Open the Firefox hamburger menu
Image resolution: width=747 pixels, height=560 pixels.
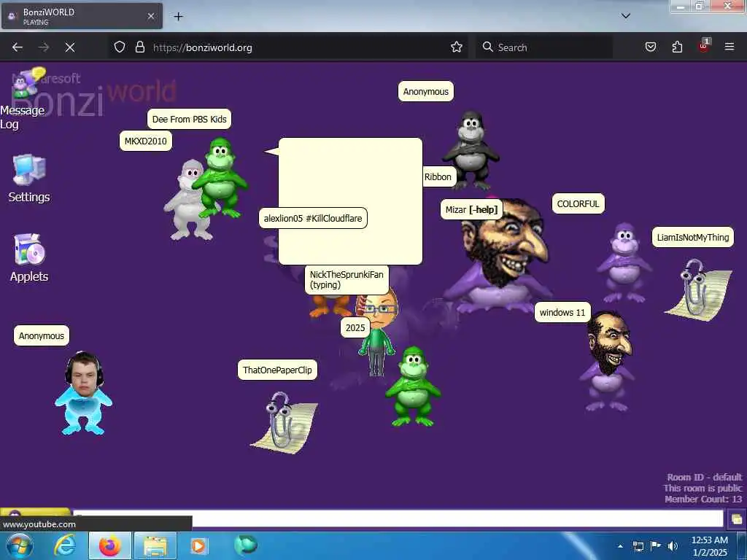click(x=729, y=47)
